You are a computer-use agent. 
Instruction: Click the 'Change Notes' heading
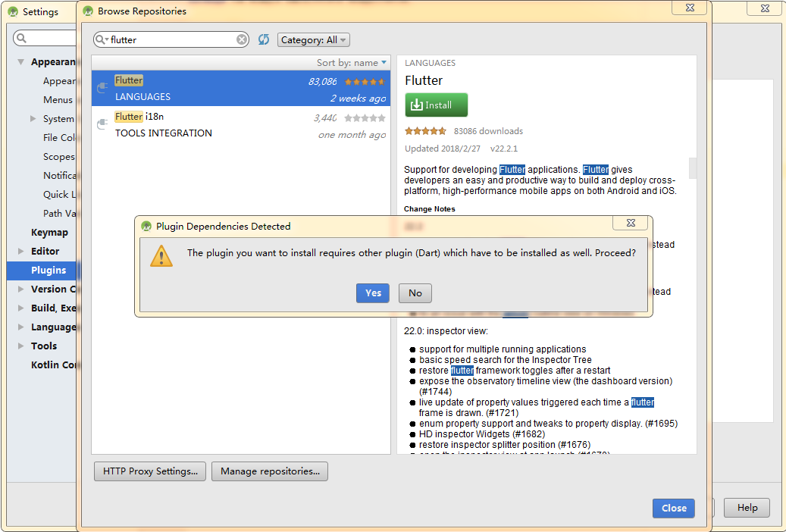[430, 209]
